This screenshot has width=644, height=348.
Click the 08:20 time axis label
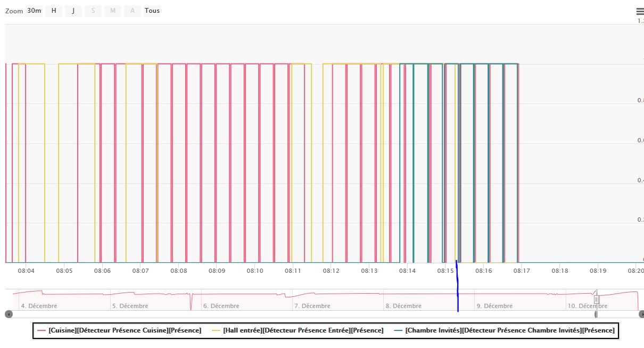[x=635, y=271]
